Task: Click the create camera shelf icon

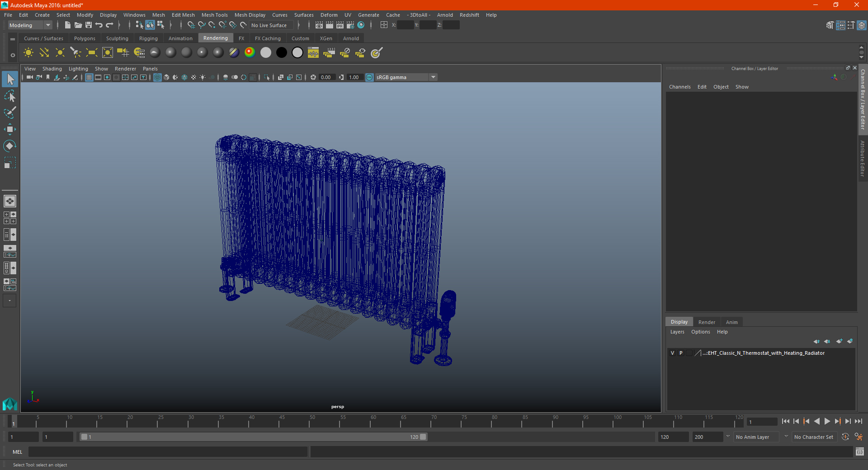Action: tap(123, 53)
